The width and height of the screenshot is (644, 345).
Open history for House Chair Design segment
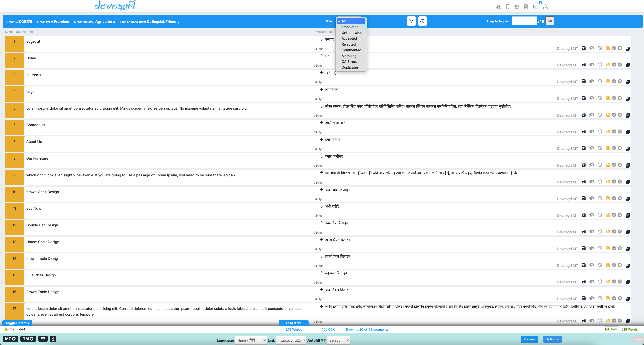(600, 248)
